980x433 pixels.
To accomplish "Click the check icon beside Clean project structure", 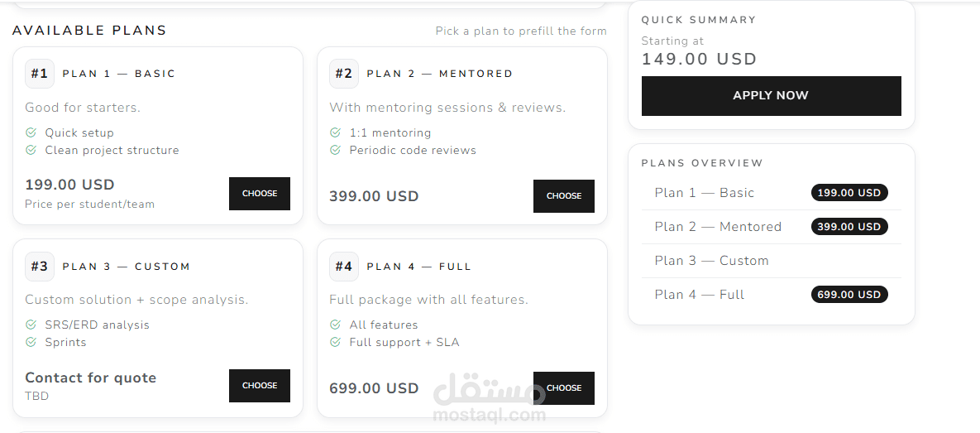I will (31, 150).
